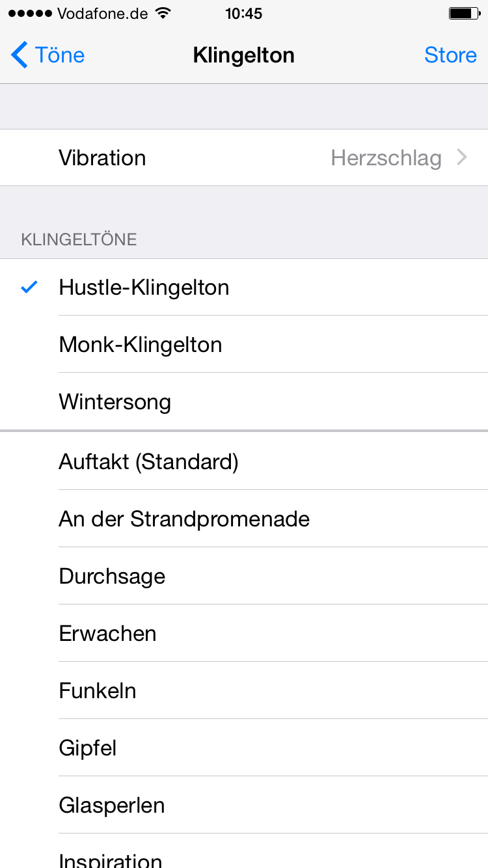This screenshot has height=868, width=488.
Task: Tap the Klingelton title bar
Action: tap(244, 55)
